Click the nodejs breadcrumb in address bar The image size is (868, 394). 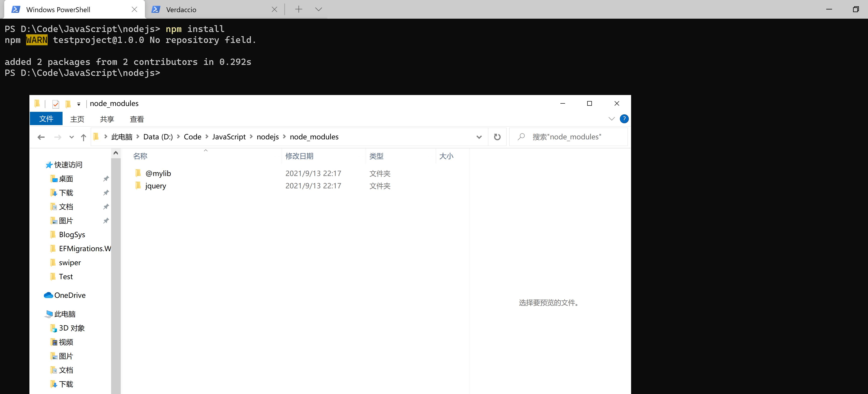[x=267, y=137]
